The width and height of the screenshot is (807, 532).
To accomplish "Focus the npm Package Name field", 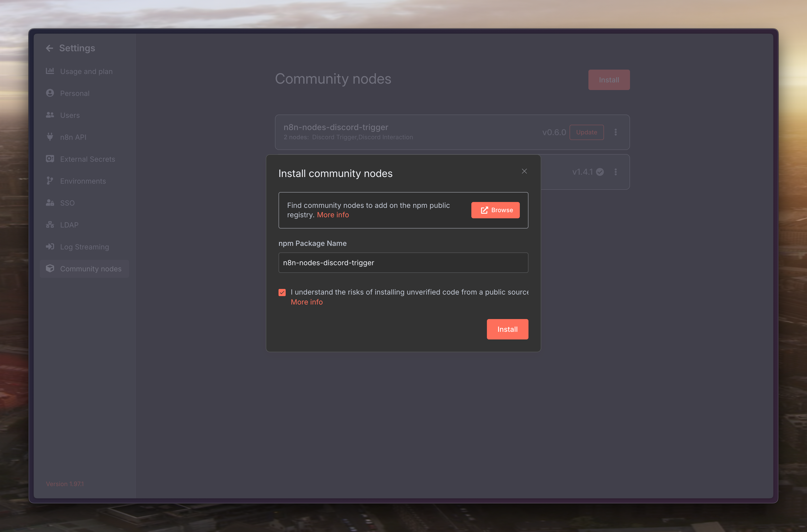I will click(x=403, y=263).
